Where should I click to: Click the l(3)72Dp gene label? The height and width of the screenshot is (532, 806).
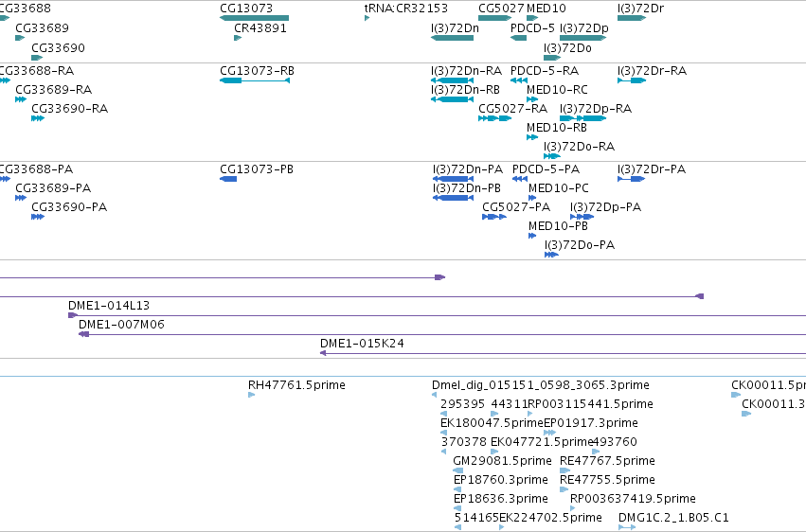coord(584,27)
